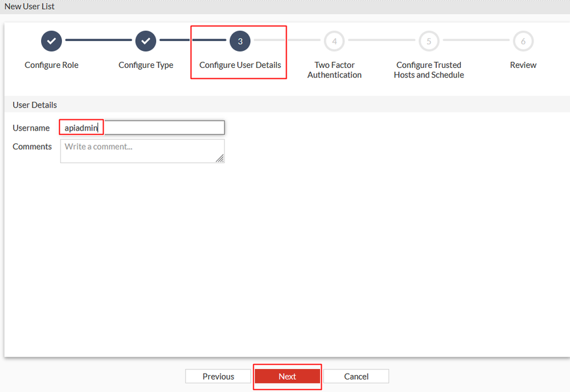Cancel the new user wizard
The height and width of the screenshot is (392, 570).
point(356,376)
